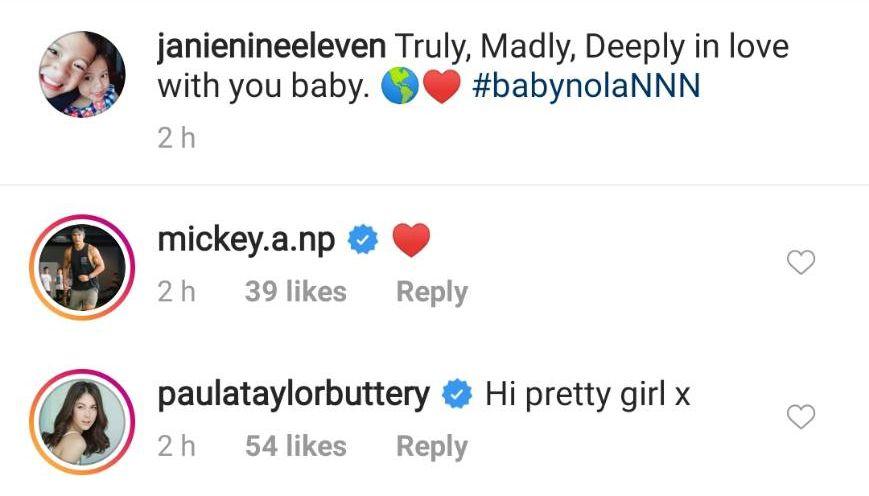This screenshot has height=496, width=869.
Task: View paulataylorbuttery's story ring avatar
Action: coord(82,418)
